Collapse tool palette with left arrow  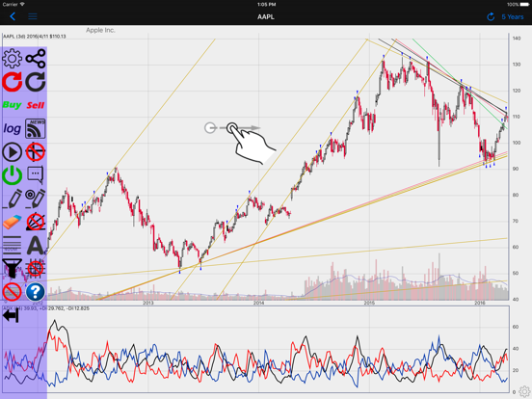click(11, 316)
